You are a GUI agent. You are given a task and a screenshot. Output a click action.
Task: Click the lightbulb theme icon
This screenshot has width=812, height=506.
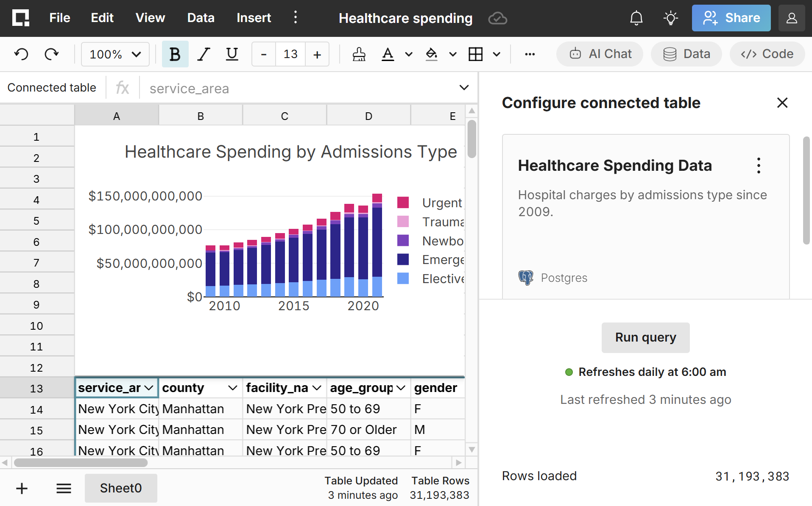pyautogui.click(x=670, y=18)
